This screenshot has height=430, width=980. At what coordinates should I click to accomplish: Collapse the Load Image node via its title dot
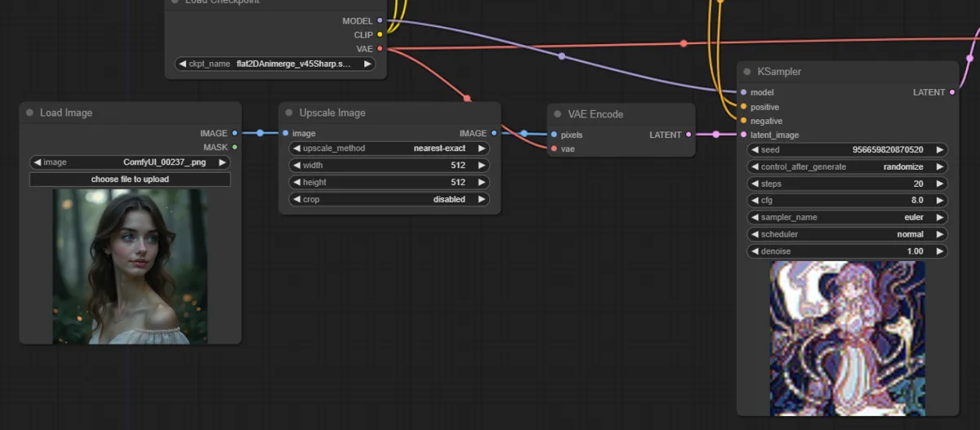coord(29,113)
